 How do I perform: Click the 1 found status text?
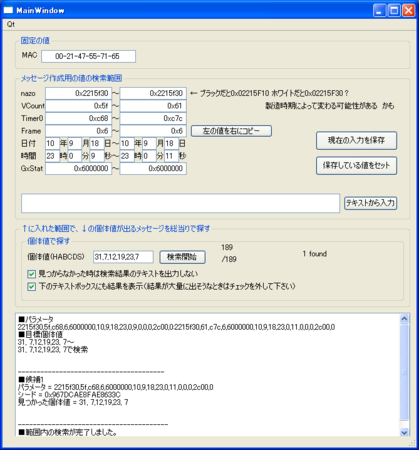(314, 254)
